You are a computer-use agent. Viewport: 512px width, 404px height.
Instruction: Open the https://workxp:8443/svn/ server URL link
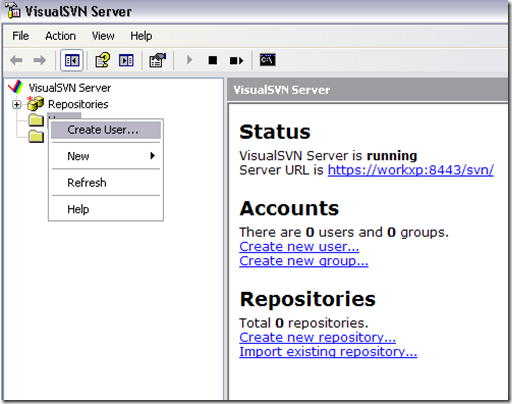[411, 170]
